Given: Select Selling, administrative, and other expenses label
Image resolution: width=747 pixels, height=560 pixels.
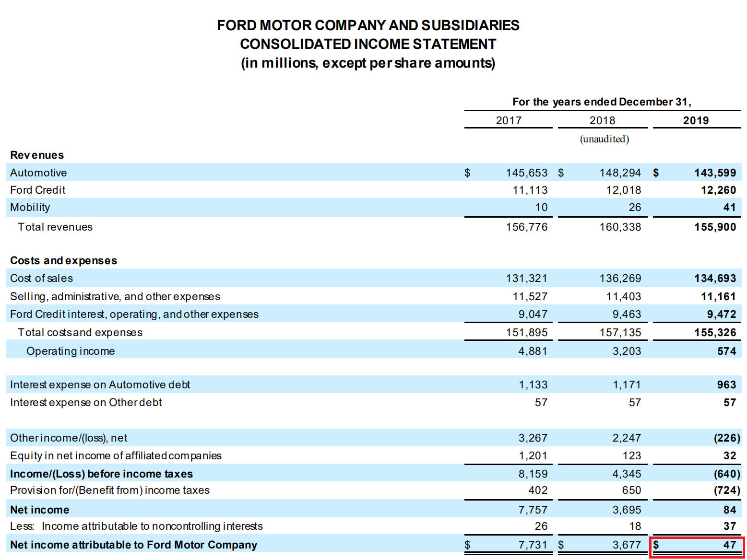Looking at the screenshot, I should [x=115, y=296].
